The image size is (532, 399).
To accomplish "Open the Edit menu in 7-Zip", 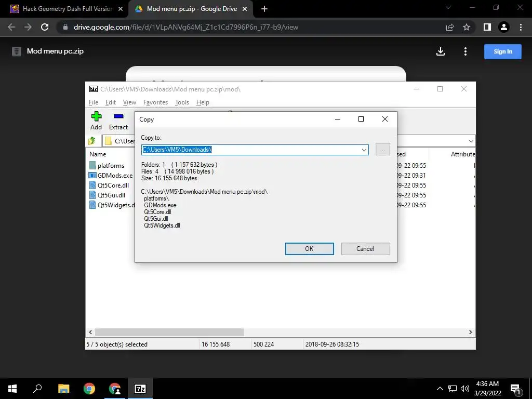I will pyautogui.click(x=110, y=102).
